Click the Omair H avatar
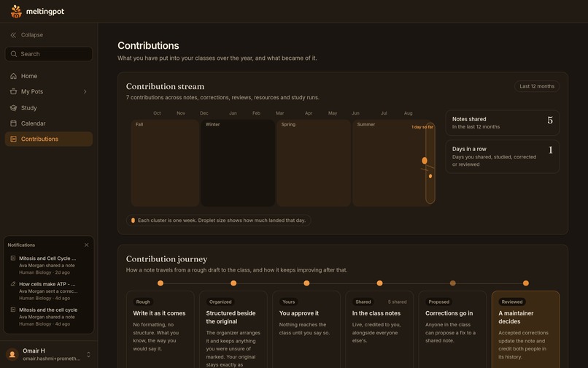This screenshot has height=368, width=588. 12,354
